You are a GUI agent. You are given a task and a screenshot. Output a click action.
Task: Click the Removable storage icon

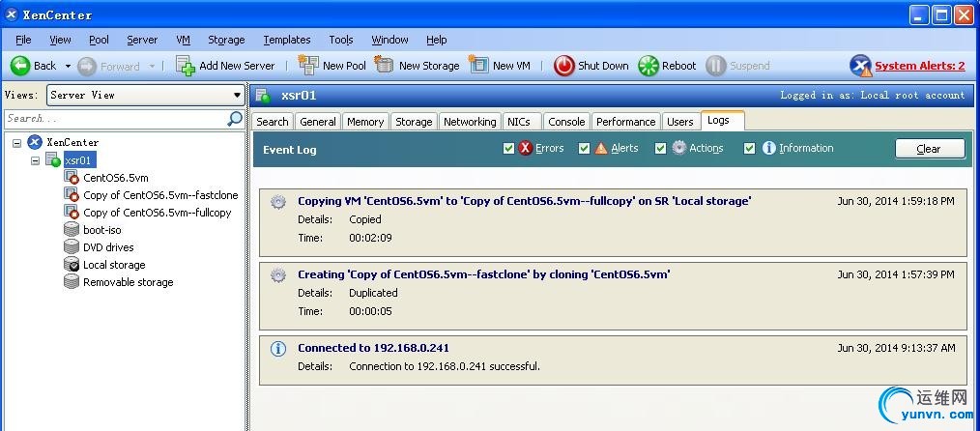pos(72,282)
